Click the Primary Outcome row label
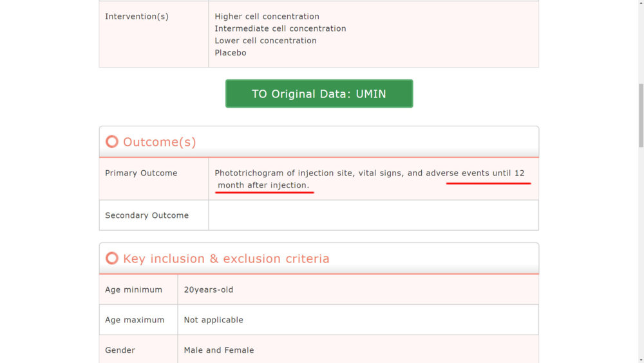The height and width of the screenshot is (363, 644). [141, 173]
